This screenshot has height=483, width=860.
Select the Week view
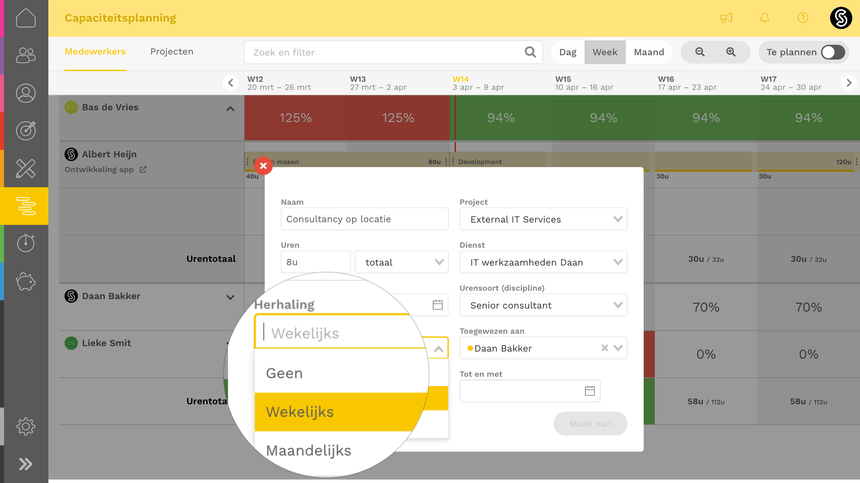(605, 52)
